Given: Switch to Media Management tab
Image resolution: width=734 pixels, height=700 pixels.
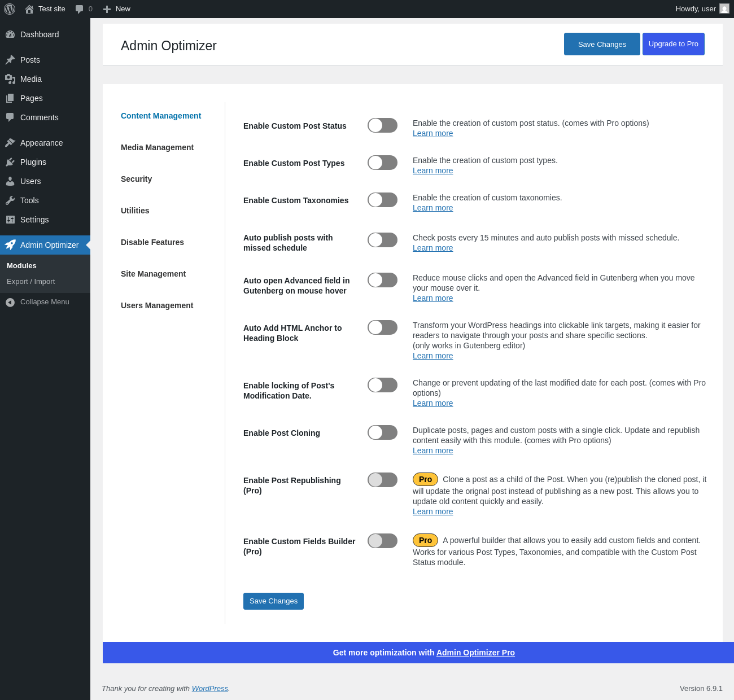Looking at the screenshot, I should [157, 147].
